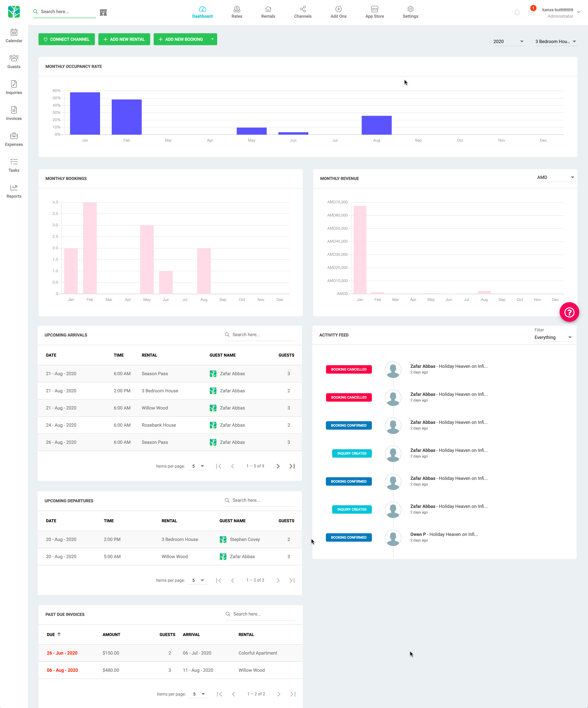Click the Add New Rental button
The height and width of the screenshot is (708, 588).
point(124,39)
